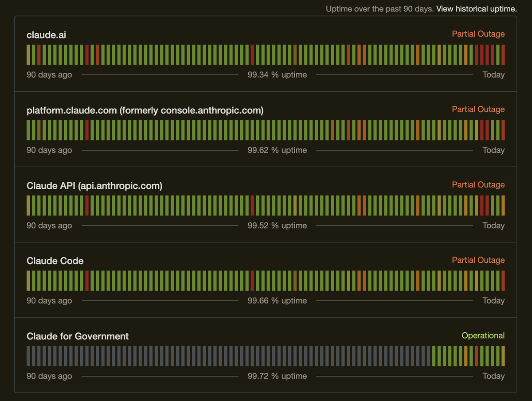The width and height of the screenshot is (532, 401).
Task: Click the Claude API (api.anthropic.com) title
Action: (94, 186)
